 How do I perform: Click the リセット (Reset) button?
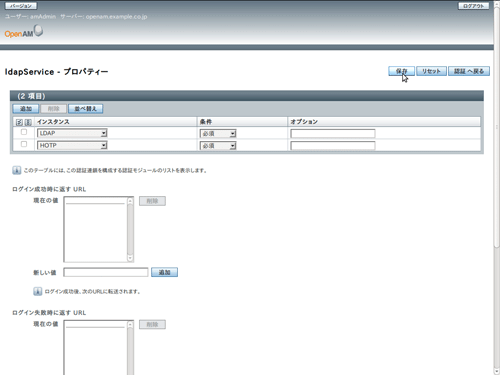click(x=431, y=71)
